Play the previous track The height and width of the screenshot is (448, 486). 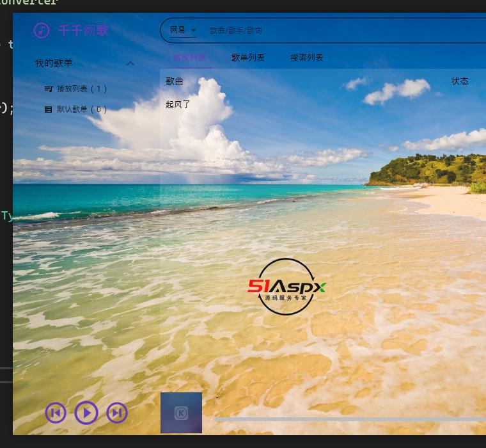pos(56,413)
